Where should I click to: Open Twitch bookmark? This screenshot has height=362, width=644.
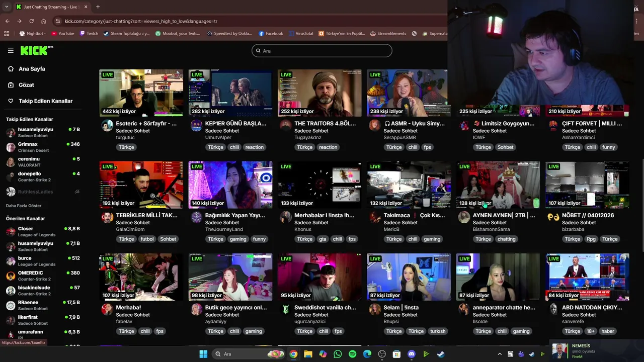pos(89,34)
